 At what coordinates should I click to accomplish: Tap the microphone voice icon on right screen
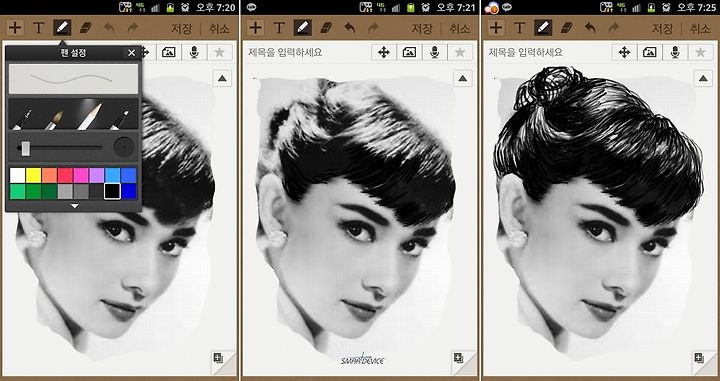point(675,52)
